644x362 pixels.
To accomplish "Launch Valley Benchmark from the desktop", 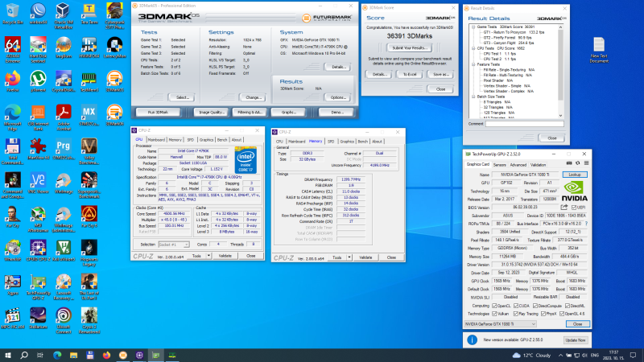I will pos(89,151).
